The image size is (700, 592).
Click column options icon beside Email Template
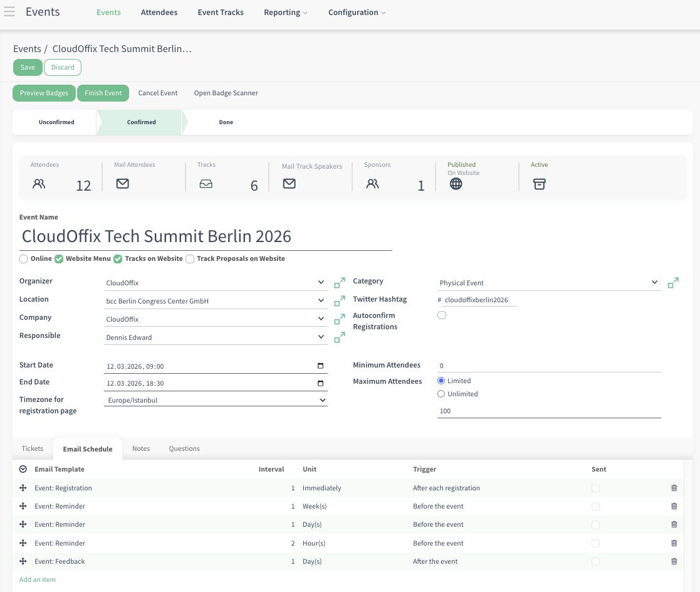pyautogui.click(x=23, y=469)
